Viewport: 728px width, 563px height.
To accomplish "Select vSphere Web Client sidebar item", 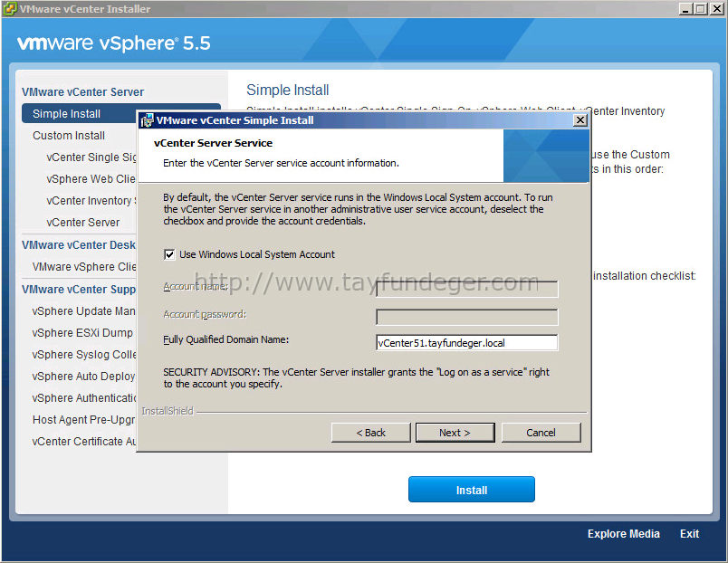I will click(91, 179).
